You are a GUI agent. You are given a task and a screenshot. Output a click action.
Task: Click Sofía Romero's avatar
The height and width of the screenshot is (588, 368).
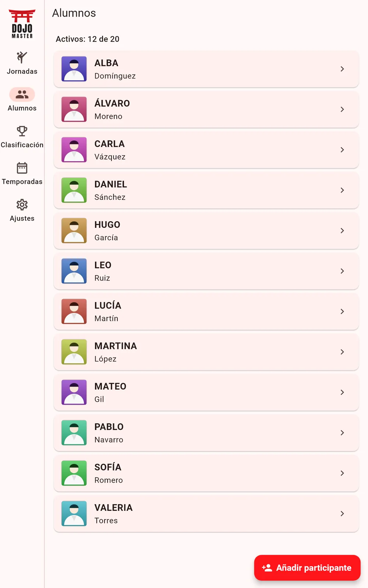74,473
